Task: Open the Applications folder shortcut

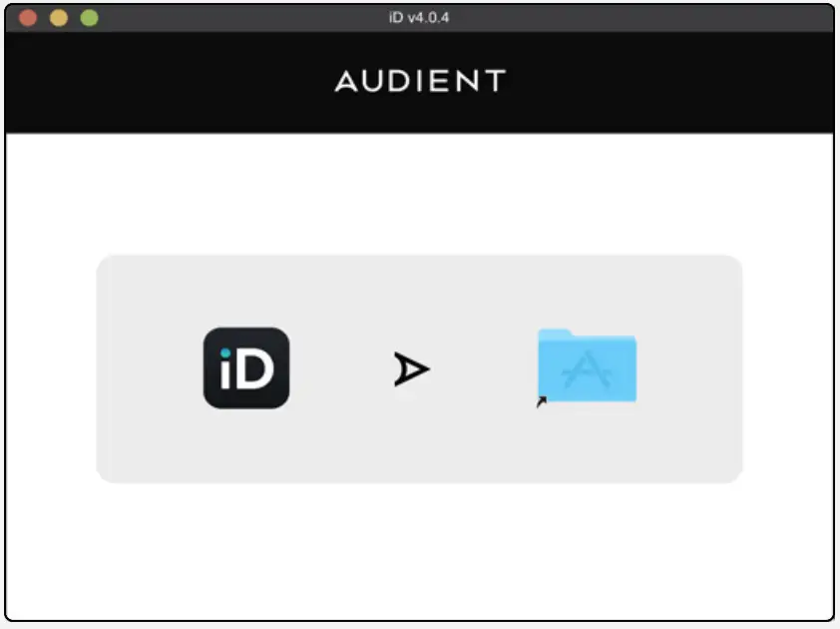Action: 587,367
